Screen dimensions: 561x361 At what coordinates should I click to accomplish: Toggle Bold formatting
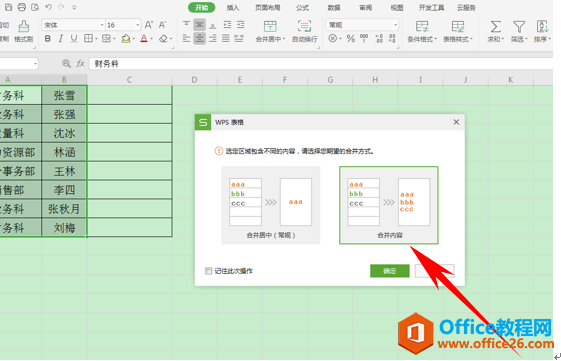(x=48, y=39)
